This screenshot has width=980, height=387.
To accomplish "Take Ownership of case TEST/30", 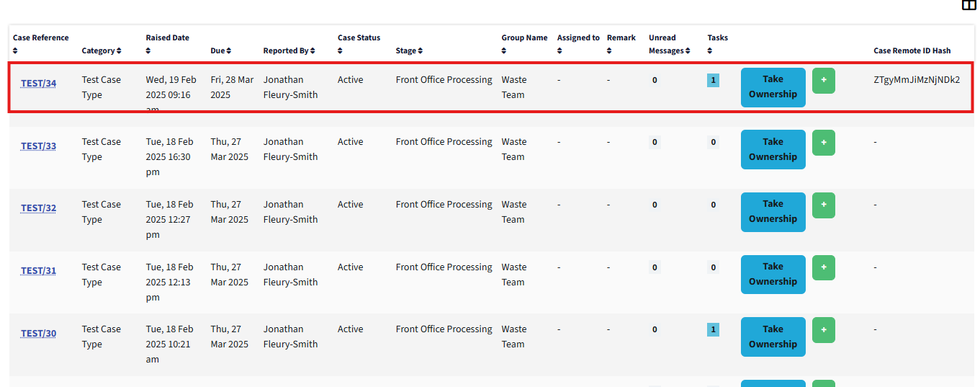I will (x=773, y=337).
